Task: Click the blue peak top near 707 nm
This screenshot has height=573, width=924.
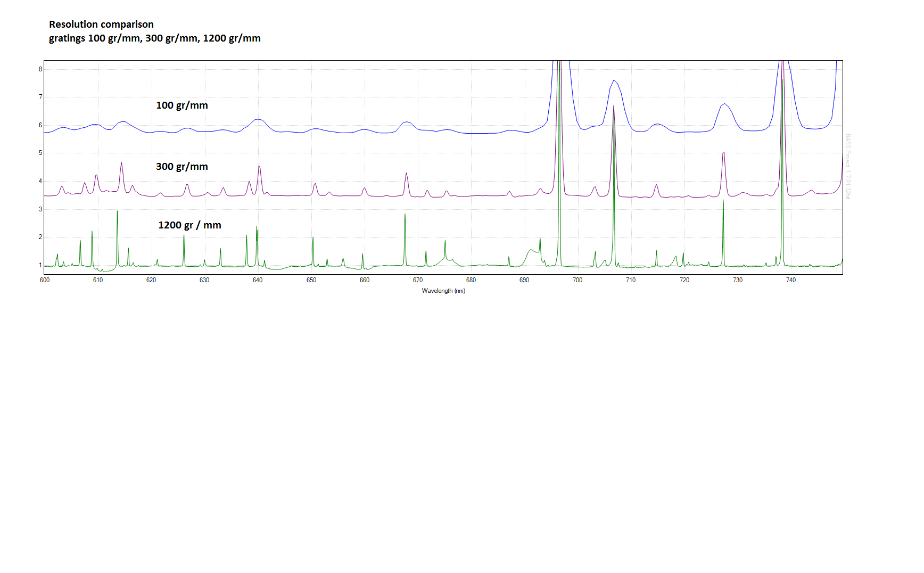Action: point(614,80)
